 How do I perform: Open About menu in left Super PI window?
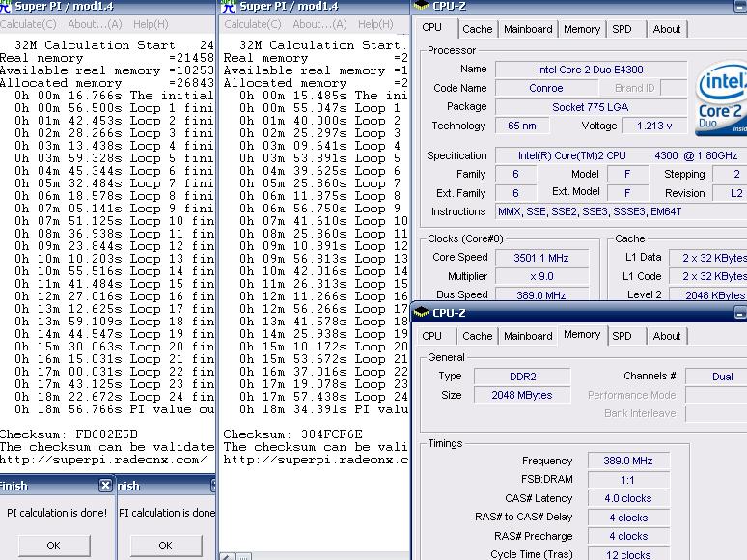pyautogui.click(x=95, y=24)
